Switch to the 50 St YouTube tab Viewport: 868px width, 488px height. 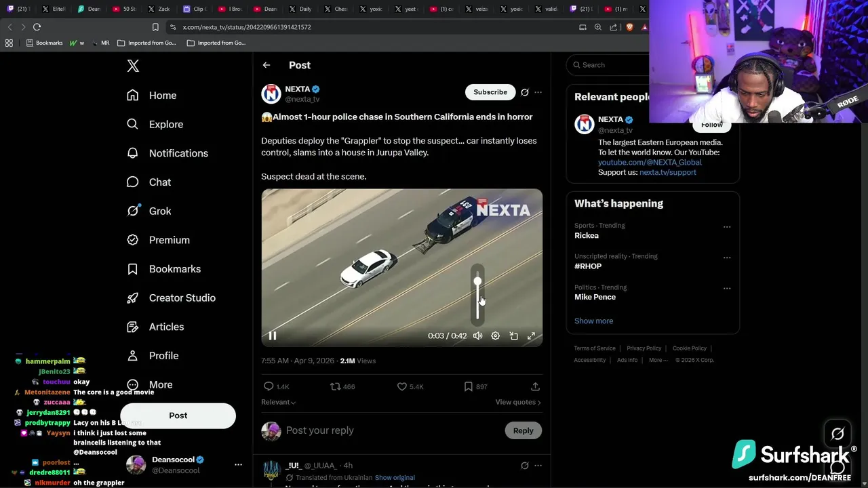coord(124,9)
